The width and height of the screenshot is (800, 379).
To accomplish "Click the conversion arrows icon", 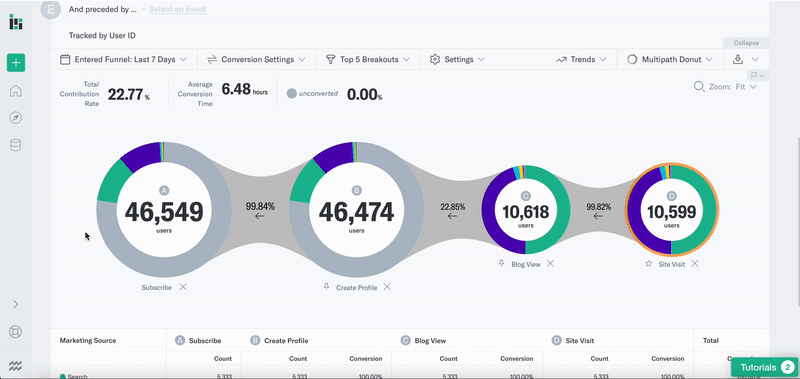I will (x=212, y=60).
